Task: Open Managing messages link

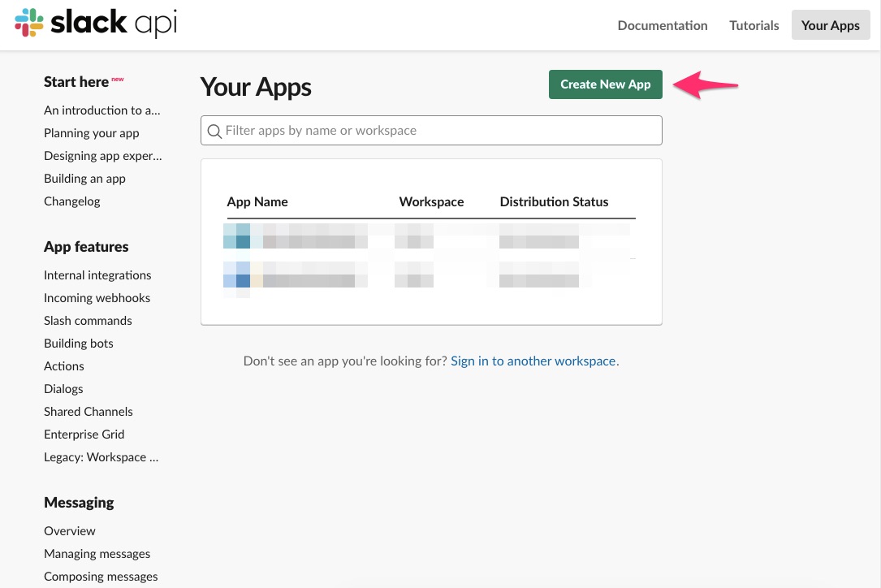Action: [97, 554]
